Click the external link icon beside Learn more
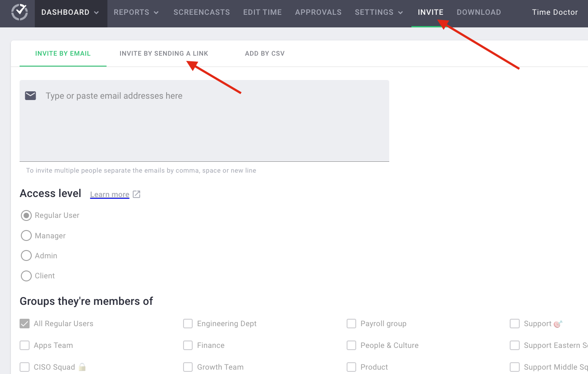This screenshot has height=374, width=588. point(137,194)
